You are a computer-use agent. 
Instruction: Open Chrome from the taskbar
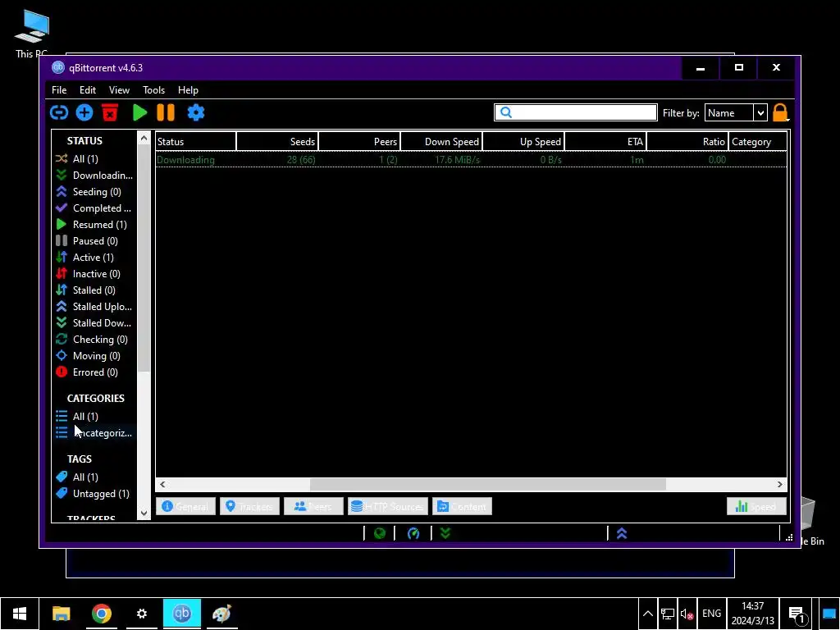101,614
